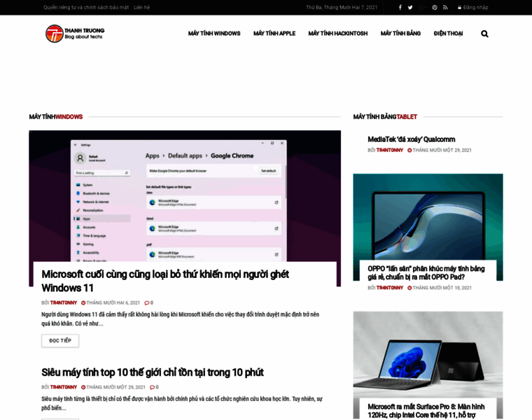This screenshot has width=532, height=420.
Task: Click author TR4NTONNY under Siêu máy tính article
Action: pos(64,387)
